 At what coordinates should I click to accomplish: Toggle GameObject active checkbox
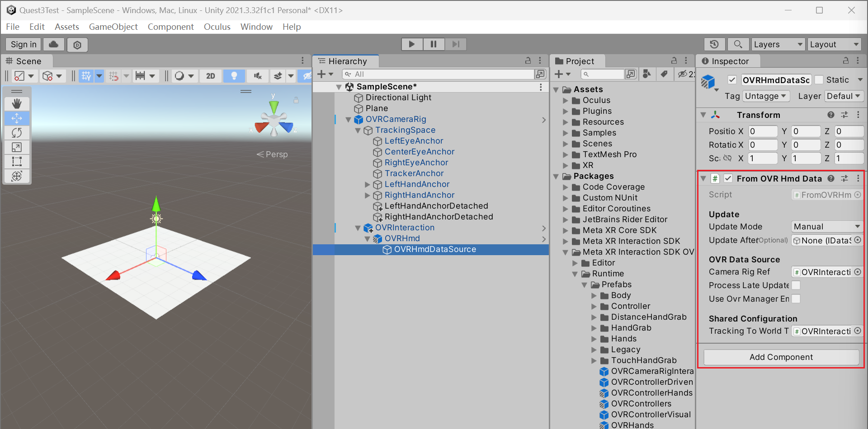click(732, 80)
